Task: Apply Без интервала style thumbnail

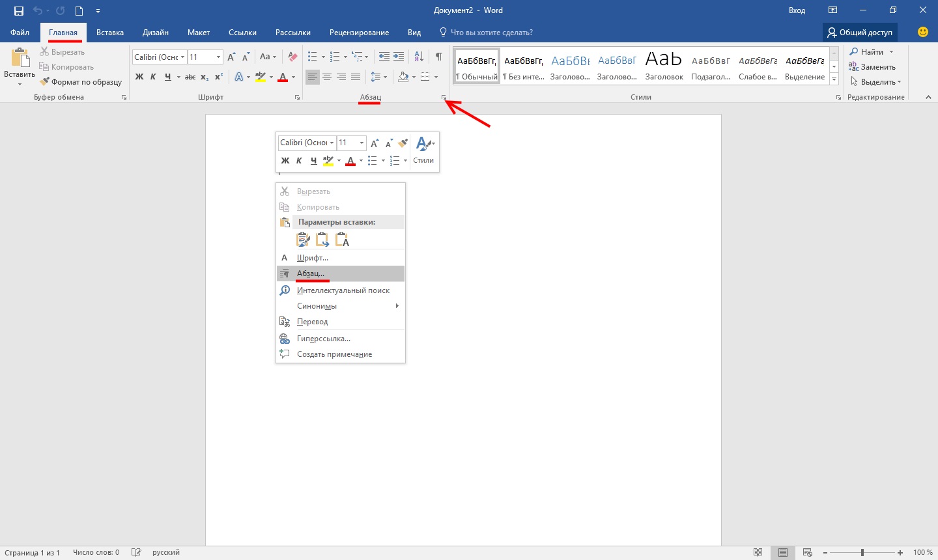Action: click(x=524, y=65)
